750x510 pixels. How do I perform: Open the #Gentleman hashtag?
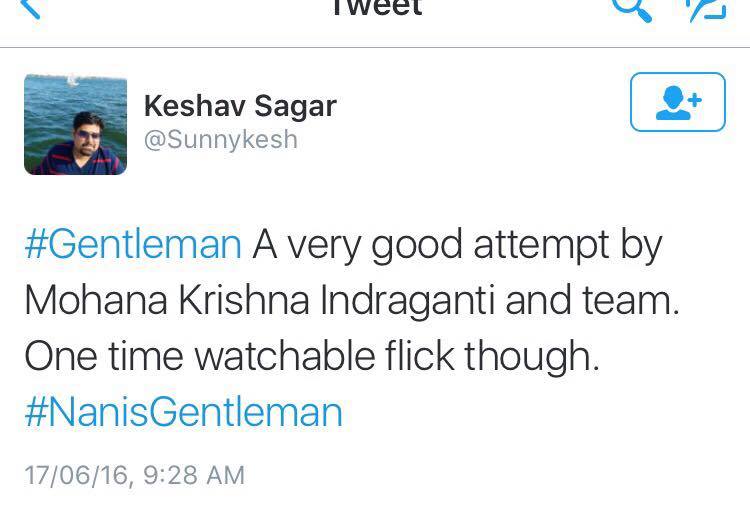tap(132, 245)
